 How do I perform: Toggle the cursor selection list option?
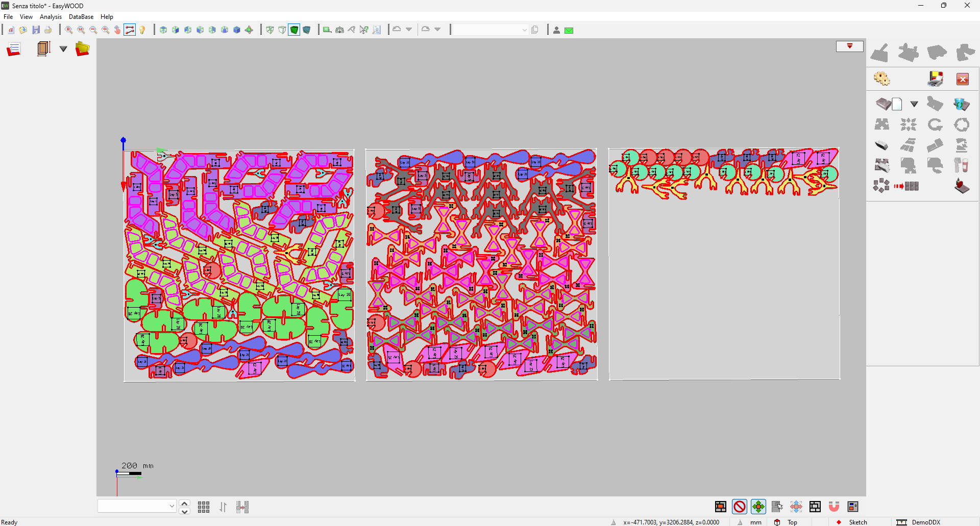point(777,507)
